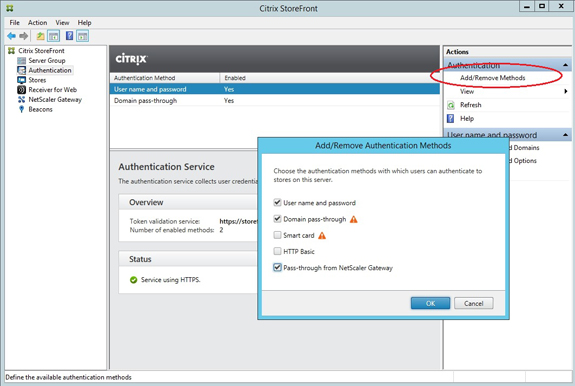Uncheck User name and password checkbox
575x386 pixels.
[277, 202]
